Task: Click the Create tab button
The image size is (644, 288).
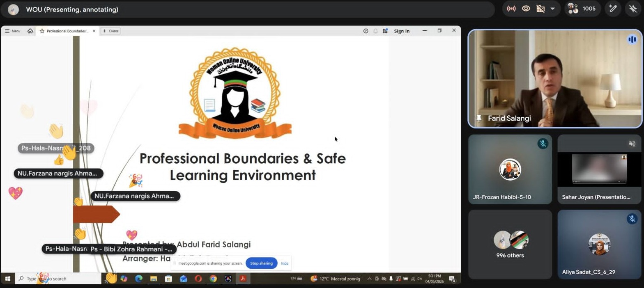Action: [110, 31]
